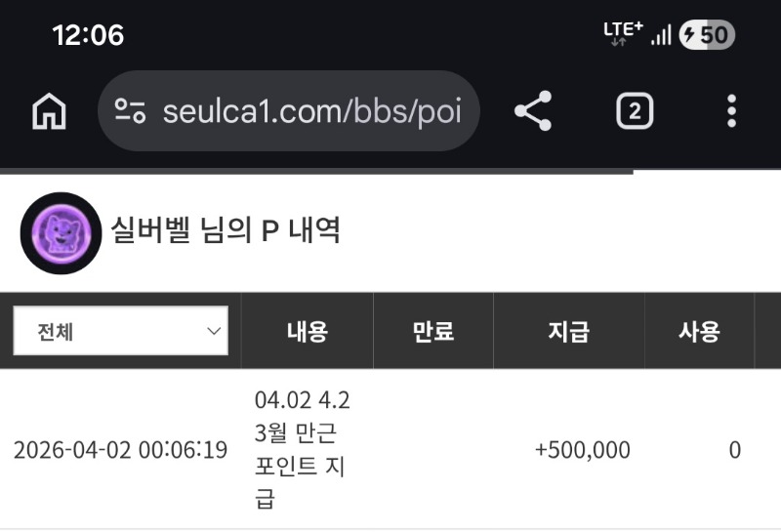This screenshot has width=781, height=532.
Task: Click the chevron on the 전체 dropdown
Action: 215,331
